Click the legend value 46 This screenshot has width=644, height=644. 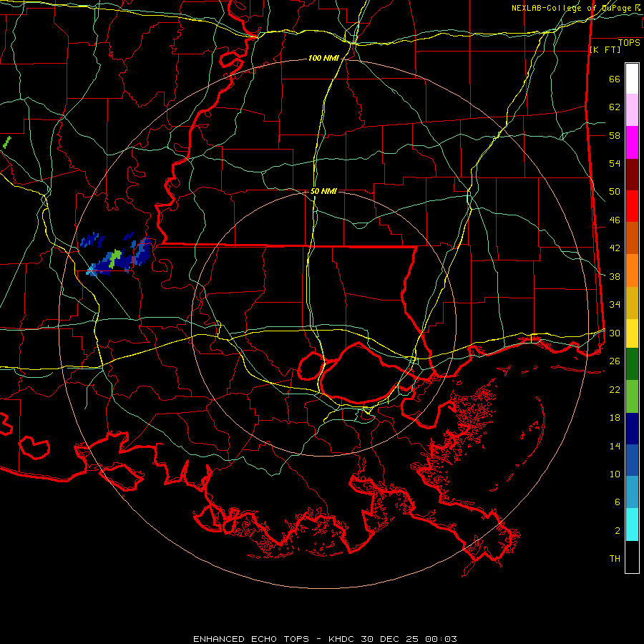[615, 220]
